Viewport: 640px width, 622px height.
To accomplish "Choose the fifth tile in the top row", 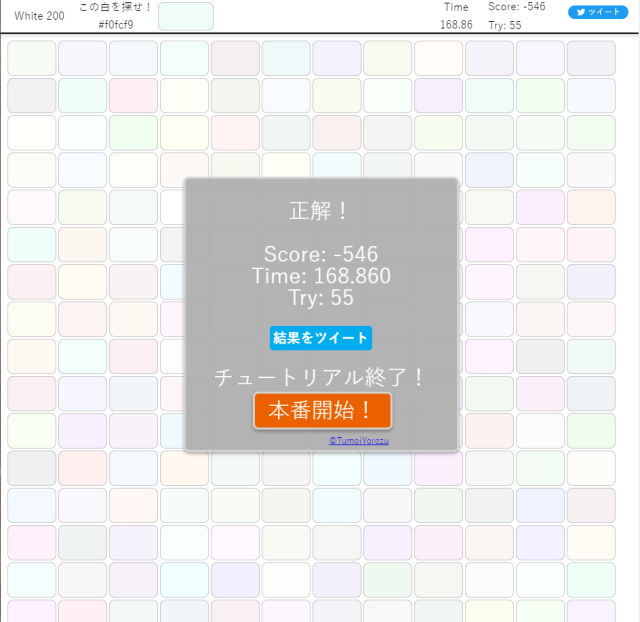I will (x=235, y=58).
